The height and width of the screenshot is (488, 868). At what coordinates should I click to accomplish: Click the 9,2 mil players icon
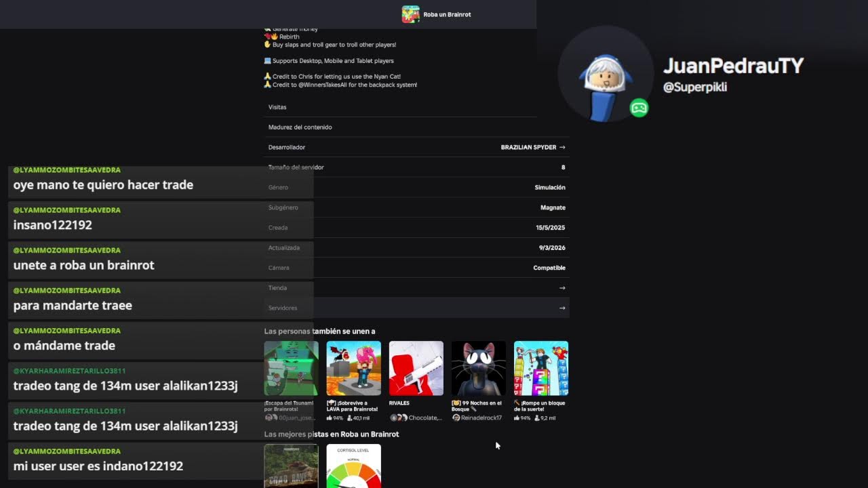537,418
